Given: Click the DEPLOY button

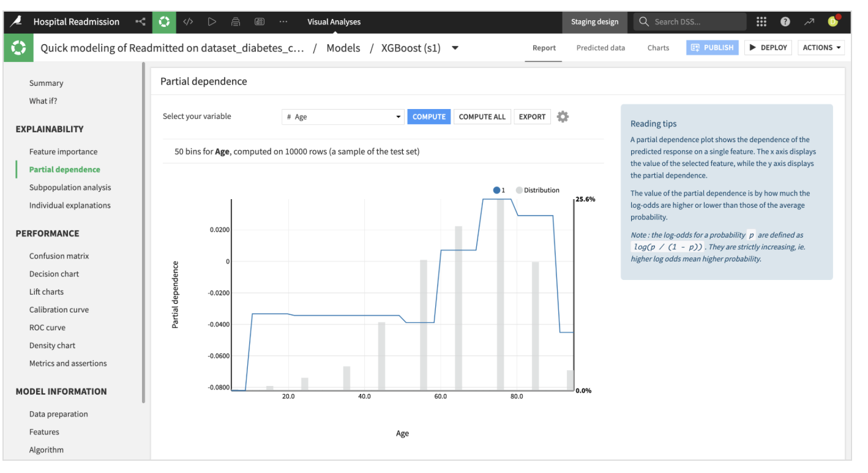Looking at the screenshot, I should click(x=768, y=48).
